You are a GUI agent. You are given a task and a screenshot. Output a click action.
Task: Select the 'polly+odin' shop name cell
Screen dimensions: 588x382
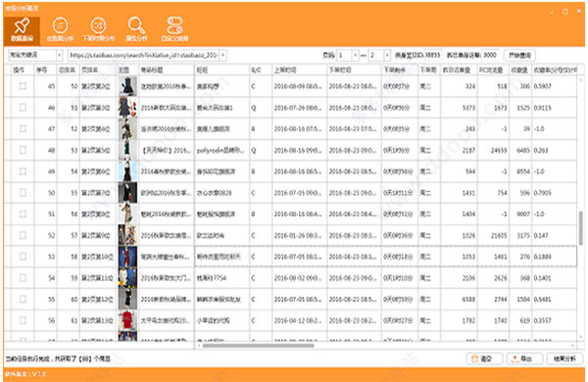(x=221, y=150)
